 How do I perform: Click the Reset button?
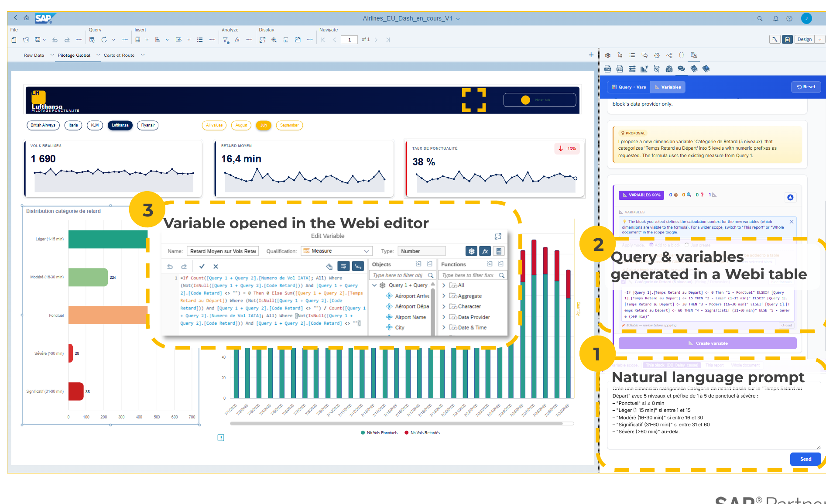[806, 87]
